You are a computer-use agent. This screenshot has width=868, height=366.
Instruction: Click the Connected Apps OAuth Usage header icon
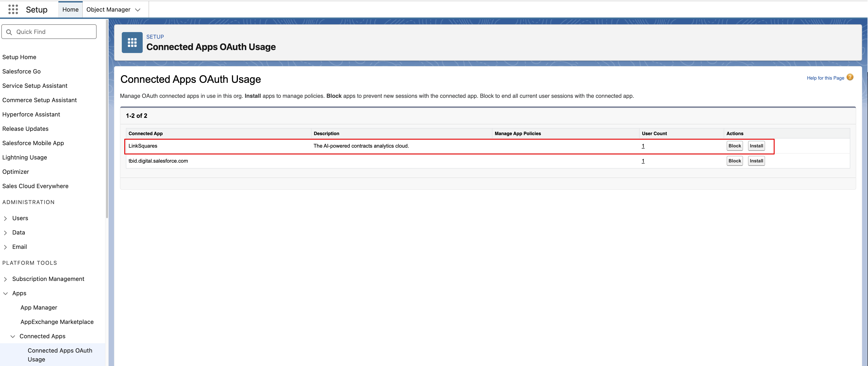pyautogui.click(x=132, y=43)
